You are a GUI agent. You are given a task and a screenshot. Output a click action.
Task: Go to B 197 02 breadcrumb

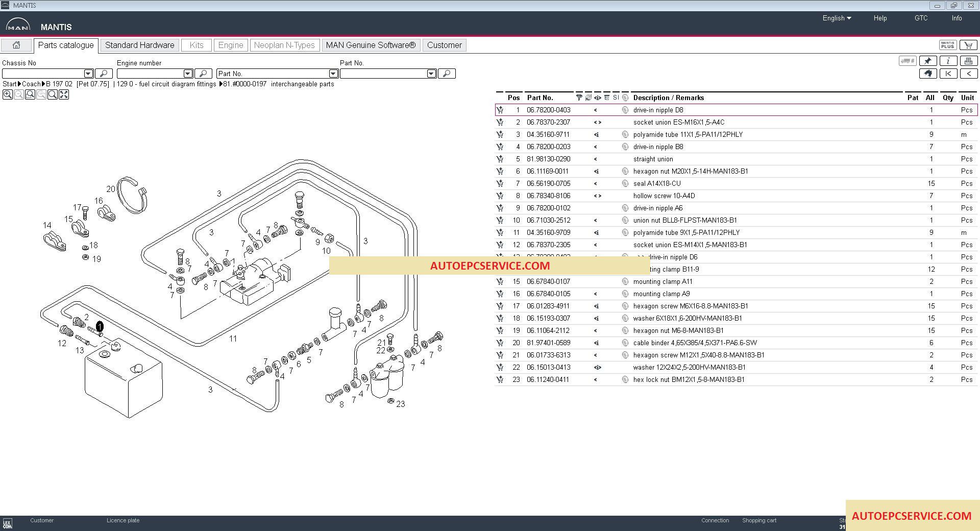(x=59, y=84)
